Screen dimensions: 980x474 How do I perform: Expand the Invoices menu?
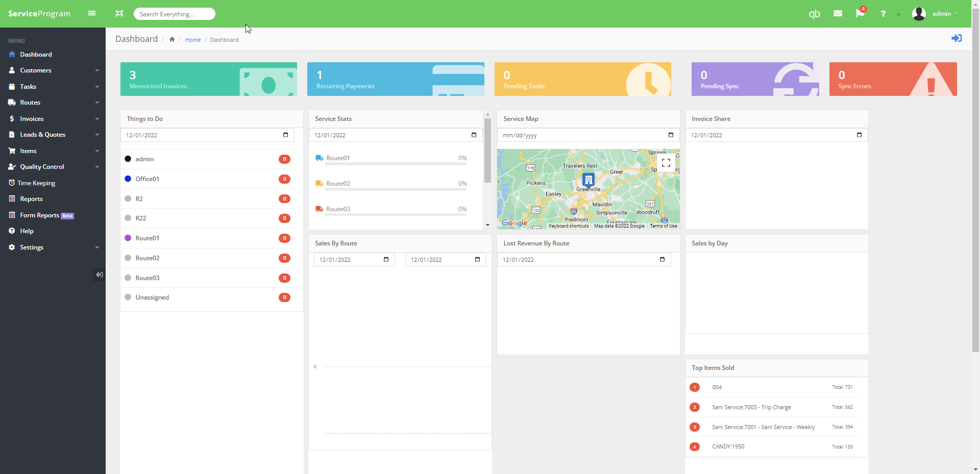point(53,119)
